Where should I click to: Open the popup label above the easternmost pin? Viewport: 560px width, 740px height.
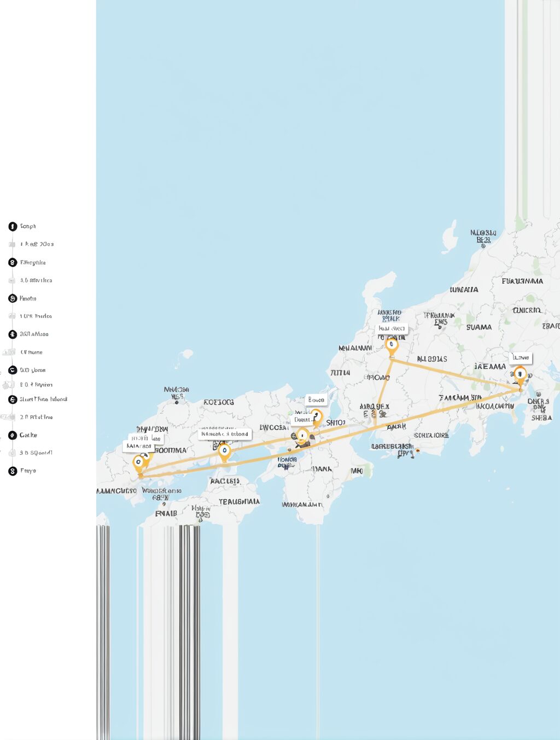[x=521, y=357]
